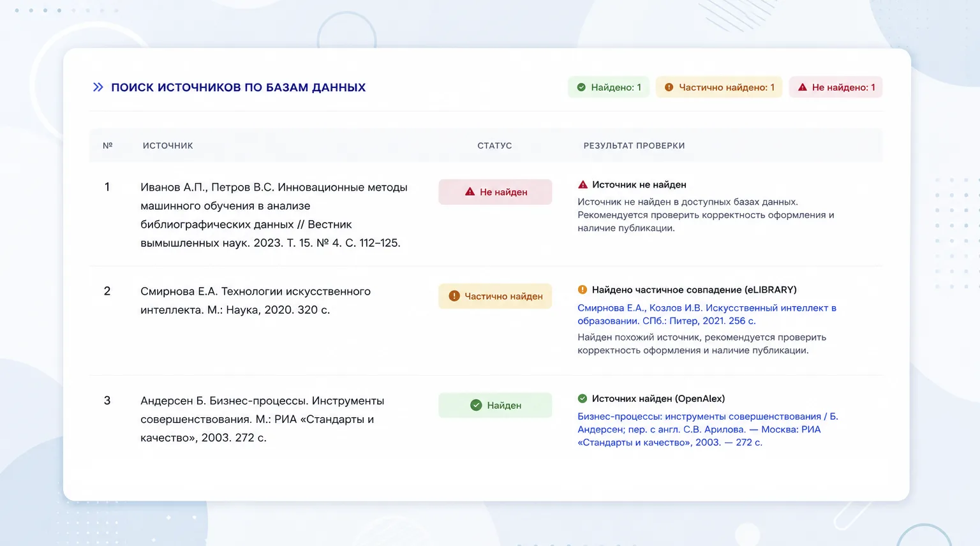Click 'Найдено частичное совпадение (eLIBRARY)' title
The image size is (980, 546).
[694, 290]
